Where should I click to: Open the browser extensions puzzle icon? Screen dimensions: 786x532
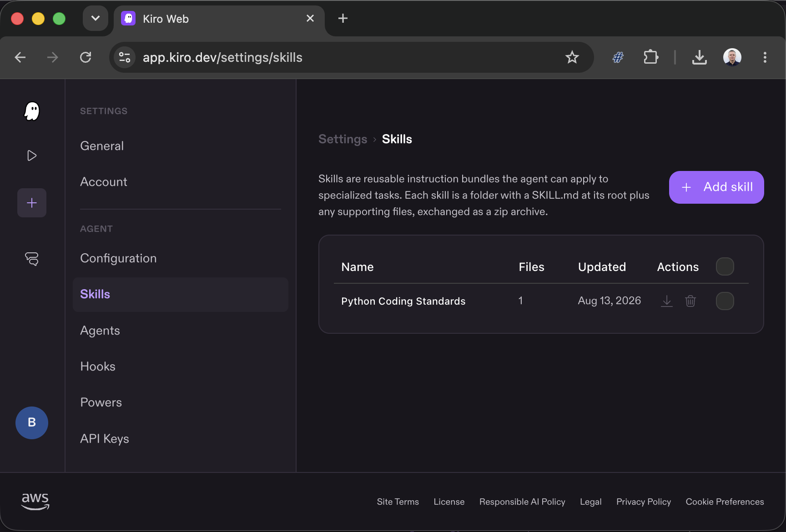coord(651,57)
